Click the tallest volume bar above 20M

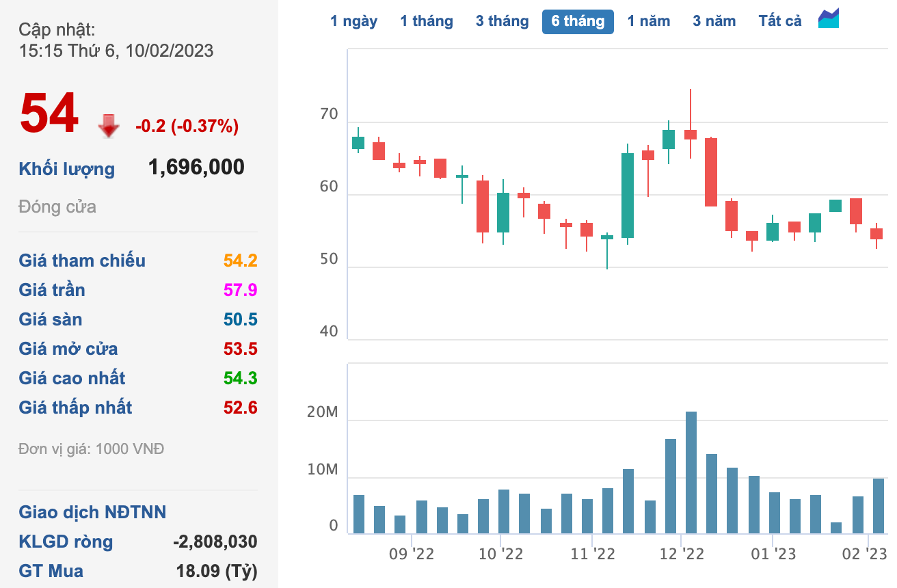click(691, 472)
